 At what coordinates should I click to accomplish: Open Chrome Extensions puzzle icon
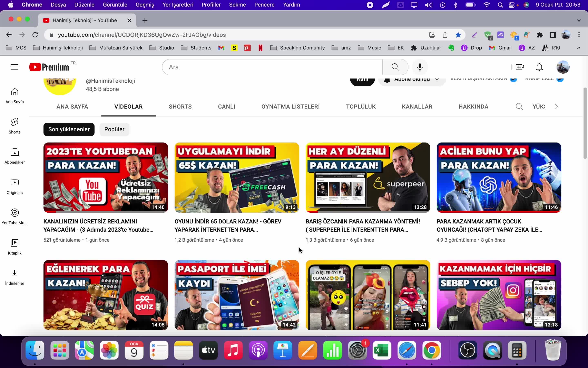(540, 35)
